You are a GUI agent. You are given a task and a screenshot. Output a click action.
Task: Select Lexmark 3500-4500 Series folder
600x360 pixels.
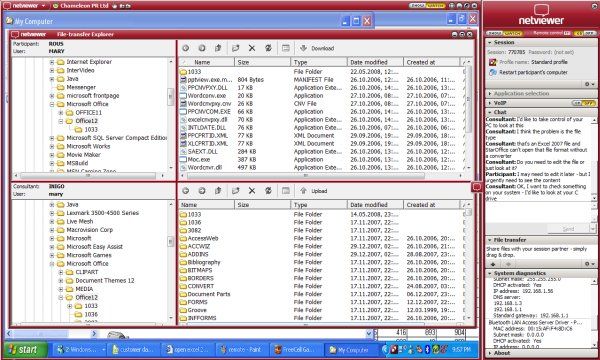pos(103,213)
